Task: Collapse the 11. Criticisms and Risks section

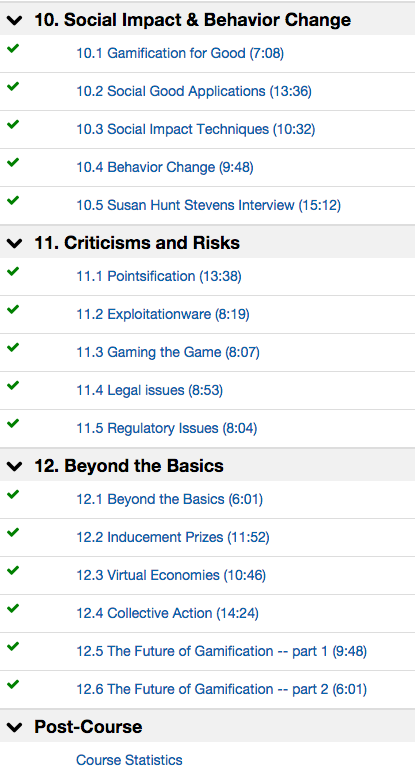Action: (x=15, y=243)
